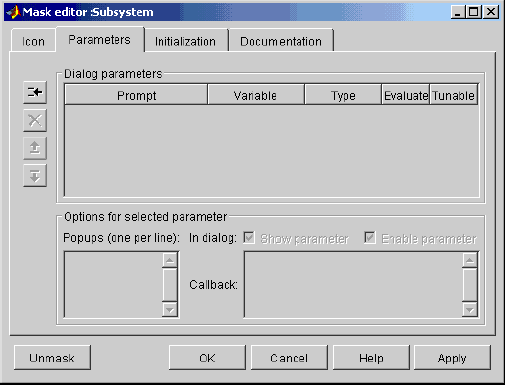This screenshot has width=507, height=386.
Task: Open Help for the mask editor
Action: (x=371, y=358)
